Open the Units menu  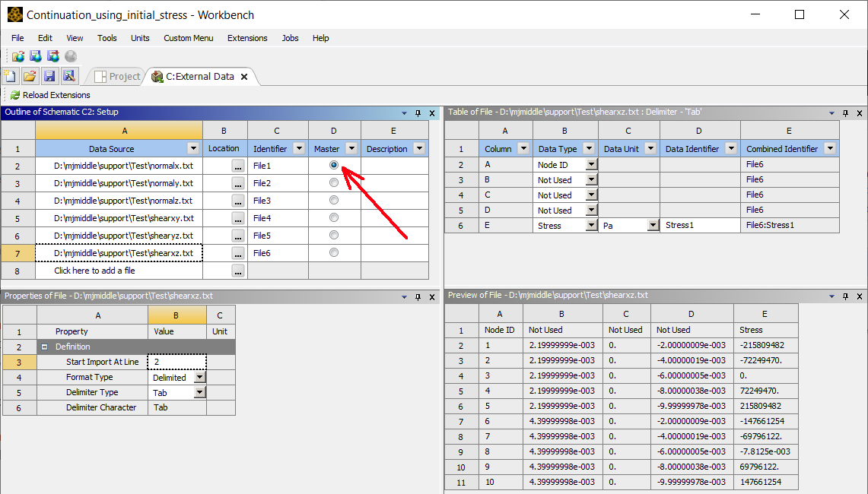point(140,38)
